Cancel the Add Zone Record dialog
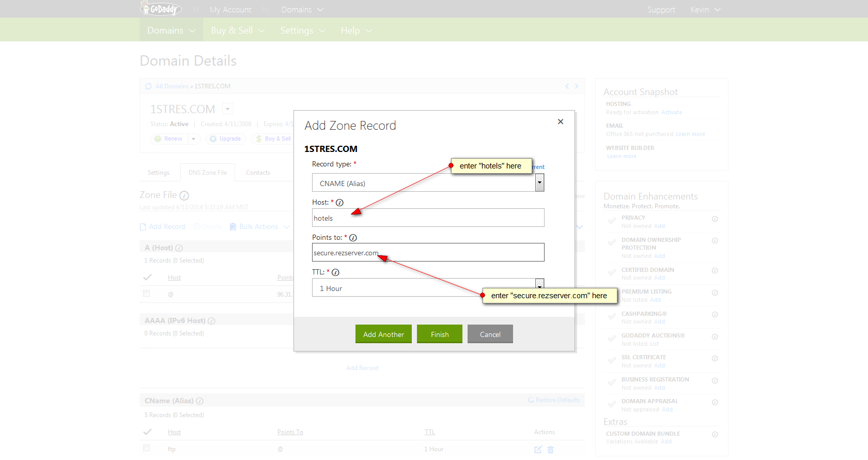Image resolution: width=868 pixels, height=460 pixels. click(x=490, y=334)
